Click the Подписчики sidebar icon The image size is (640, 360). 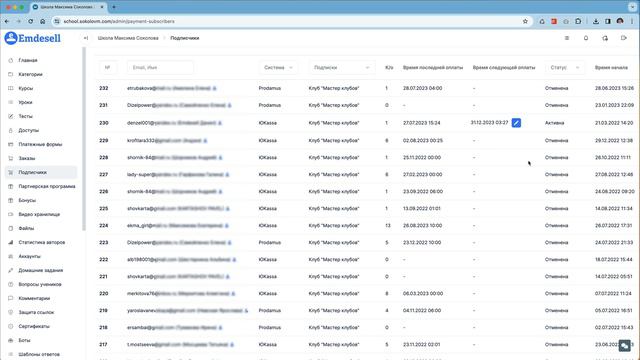click(x=11, y=172)
